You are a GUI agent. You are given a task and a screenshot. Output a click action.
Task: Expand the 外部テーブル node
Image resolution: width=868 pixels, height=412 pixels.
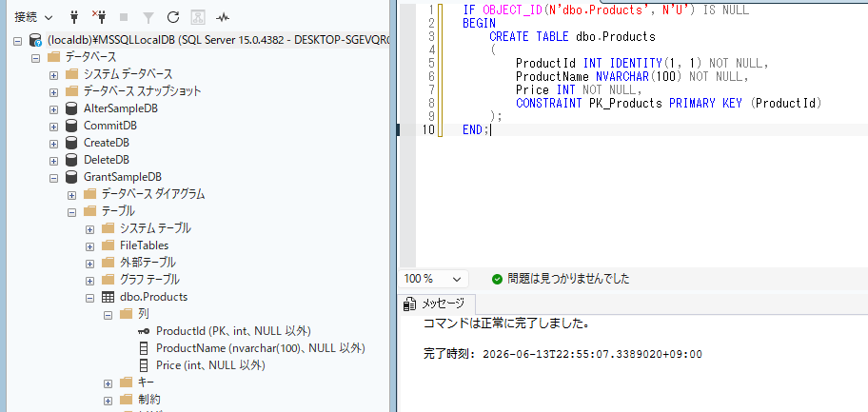pyautogui.click(x=89, y=264)
